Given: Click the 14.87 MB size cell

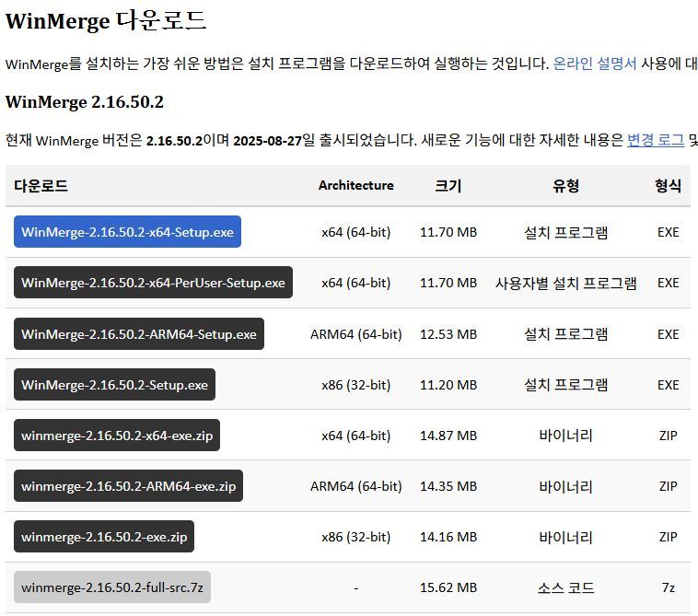Looking at the screenshot, I should click(448, 436).
